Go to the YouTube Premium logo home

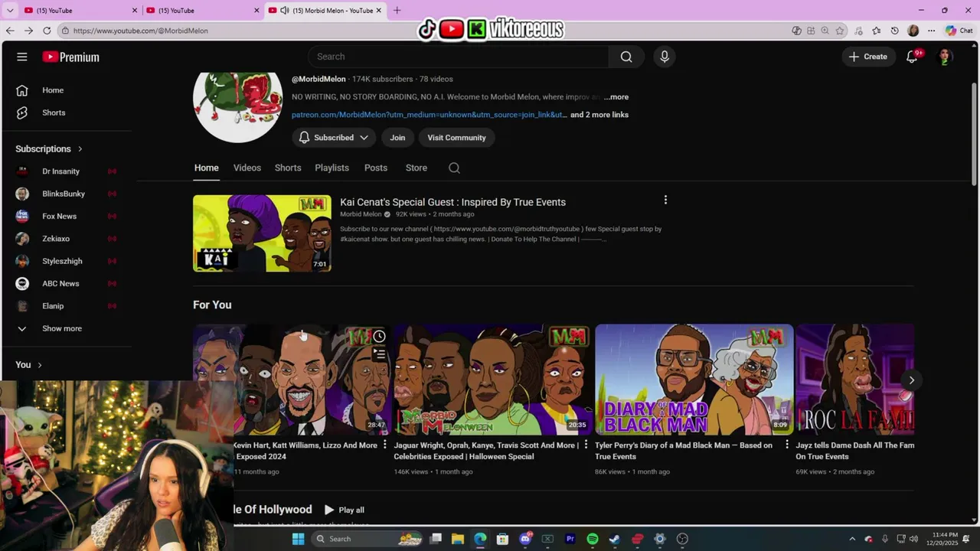point(70,57)
